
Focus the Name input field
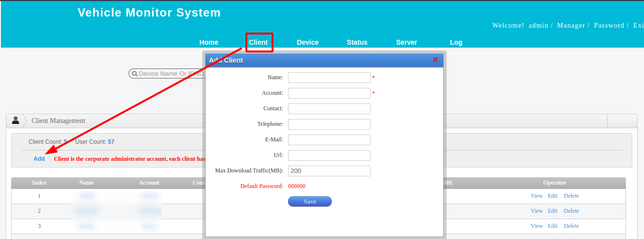tap(329, 78)
